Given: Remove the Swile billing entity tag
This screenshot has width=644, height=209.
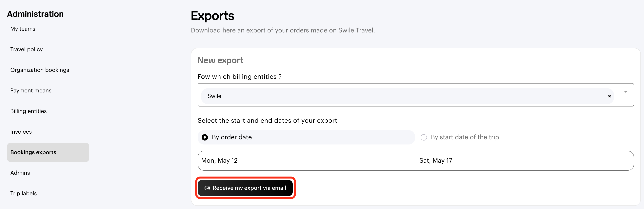Looking at the screenshot, I should [x=609, y=96].
